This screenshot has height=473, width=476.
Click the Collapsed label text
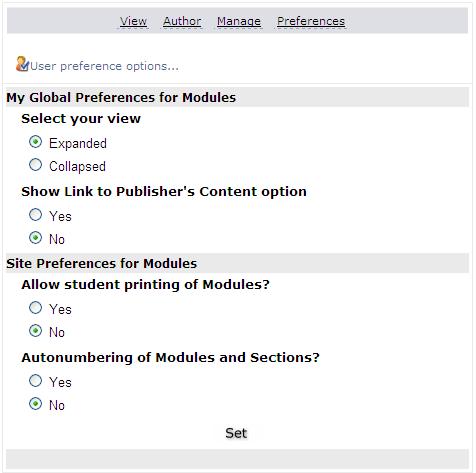77,167
